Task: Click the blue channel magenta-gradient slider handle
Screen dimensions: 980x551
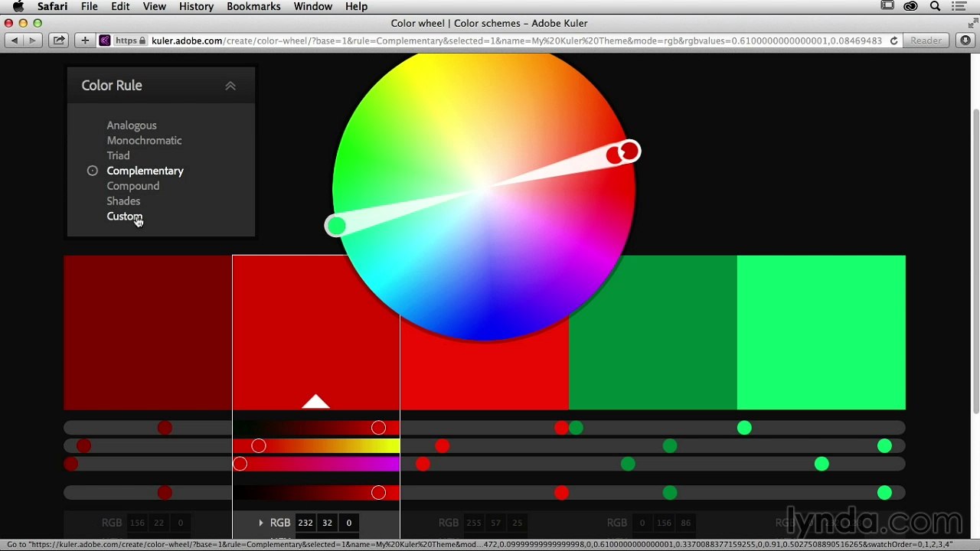Action: coord(240,464)
